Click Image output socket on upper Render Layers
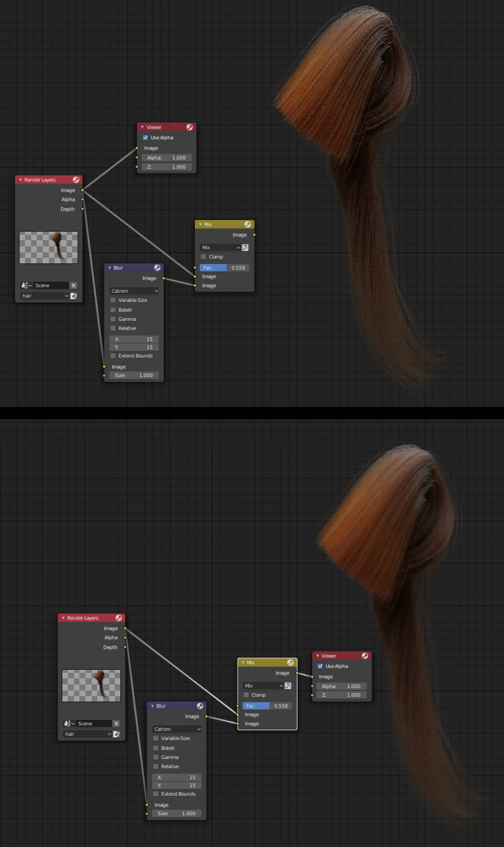This screenshot has width=504, height=847. click(x=82, y=190)
